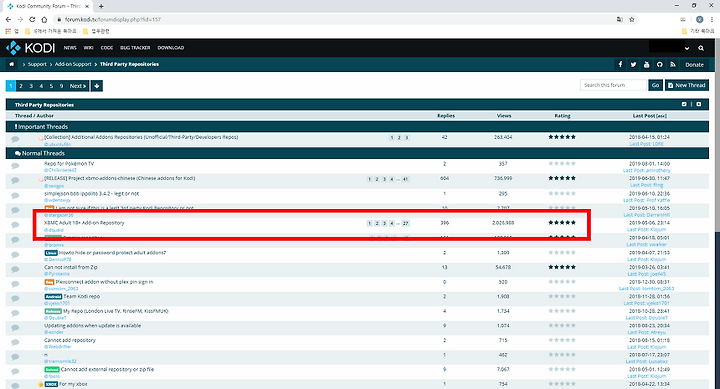Viewport: 720px width, 389px height.
Task: Open thread Can not install from Zip
Action: [71, 267]
